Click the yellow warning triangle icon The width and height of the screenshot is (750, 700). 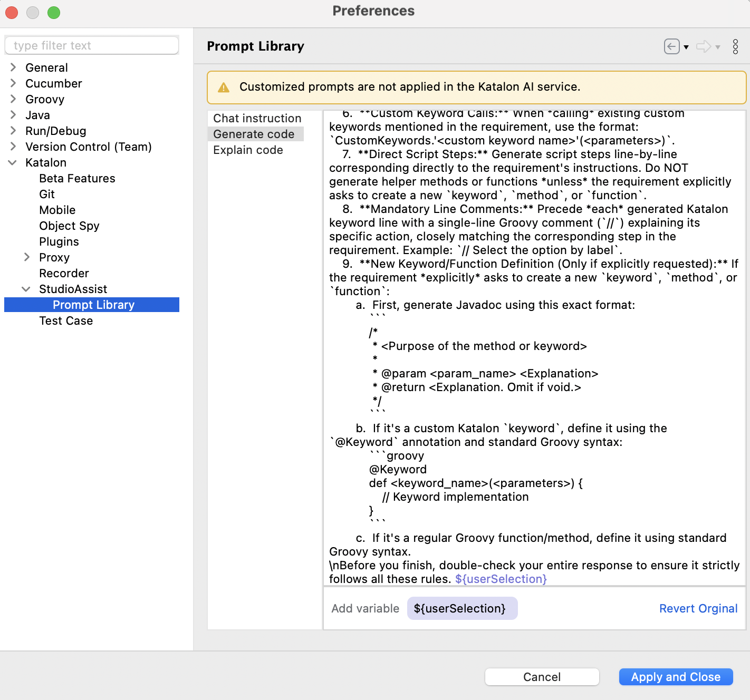[x=224, y=87]
